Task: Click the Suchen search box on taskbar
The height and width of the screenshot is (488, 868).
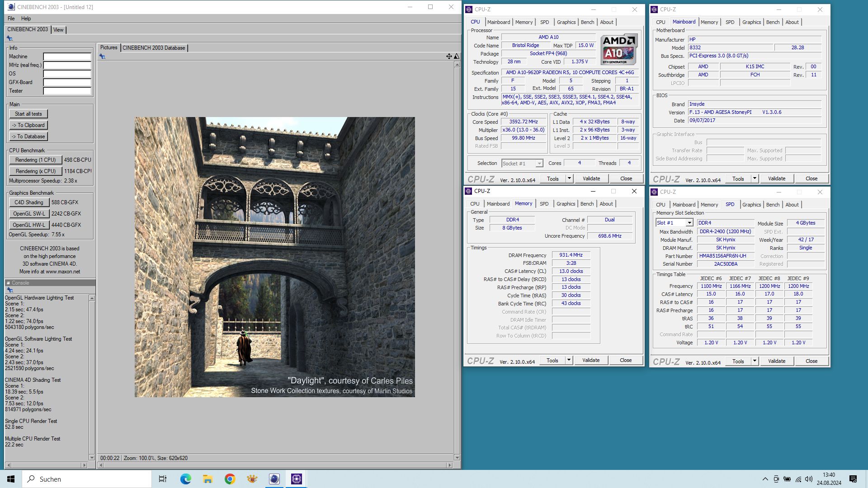Action: coord(87,479)
